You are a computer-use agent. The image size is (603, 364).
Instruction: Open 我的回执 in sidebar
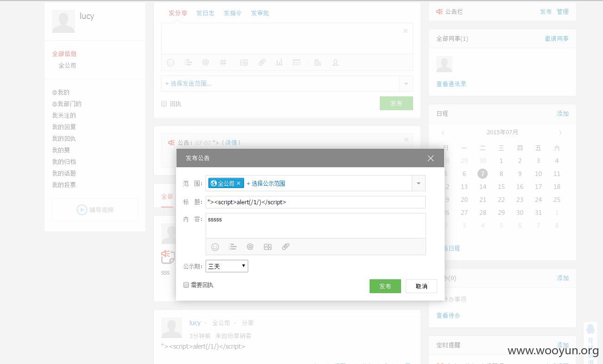64,138
